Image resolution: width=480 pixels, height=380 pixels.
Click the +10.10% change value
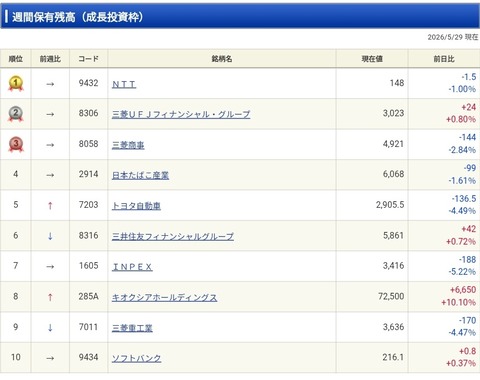coord(459,303)
